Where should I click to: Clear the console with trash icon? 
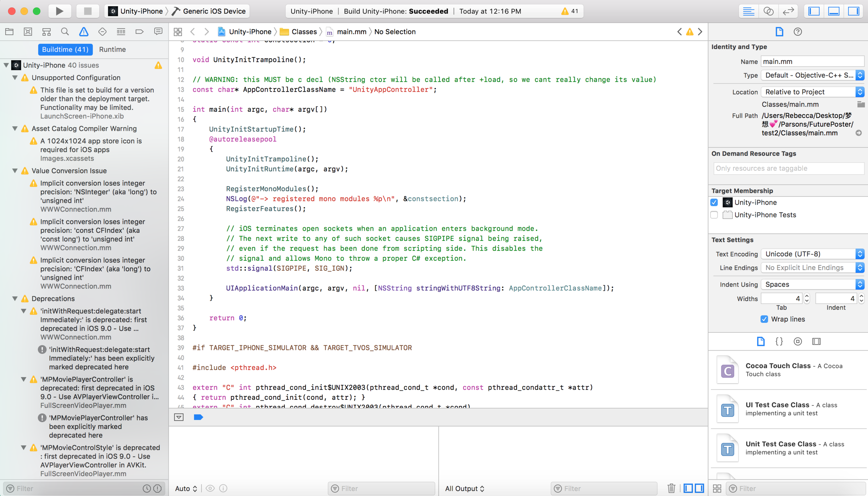coord(671,488)
